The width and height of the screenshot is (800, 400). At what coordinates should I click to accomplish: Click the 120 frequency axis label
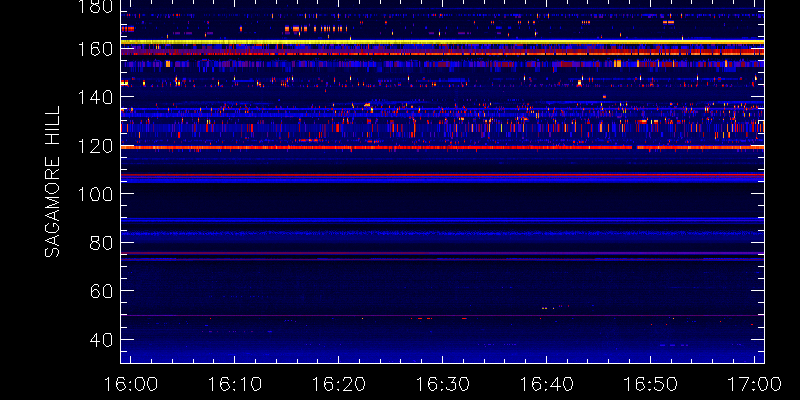95,146
